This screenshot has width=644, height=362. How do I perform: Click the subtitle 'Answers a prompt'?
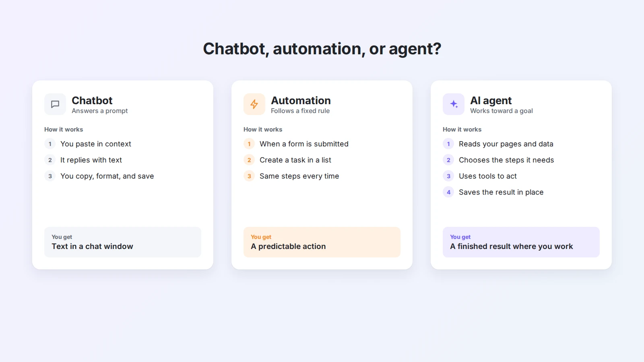click(x=100, y=111)
